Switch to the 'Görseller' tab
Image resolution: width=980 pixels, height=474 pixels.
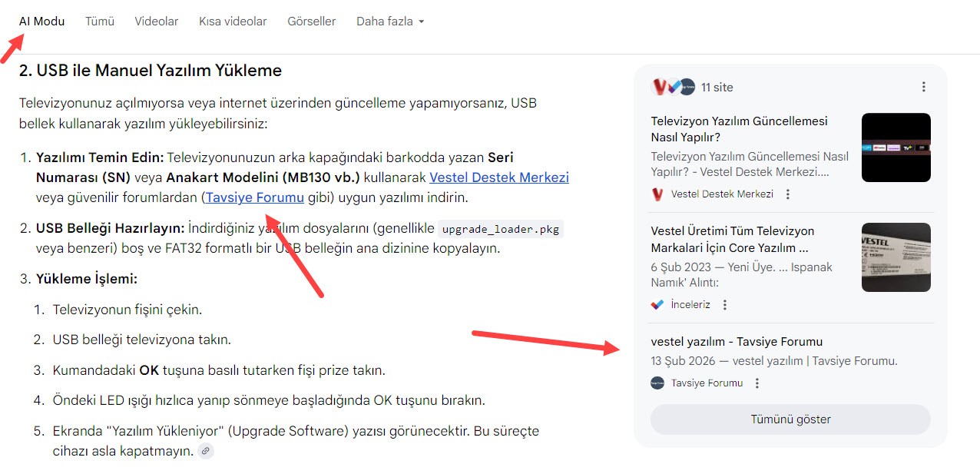click(x=311, y=22)
